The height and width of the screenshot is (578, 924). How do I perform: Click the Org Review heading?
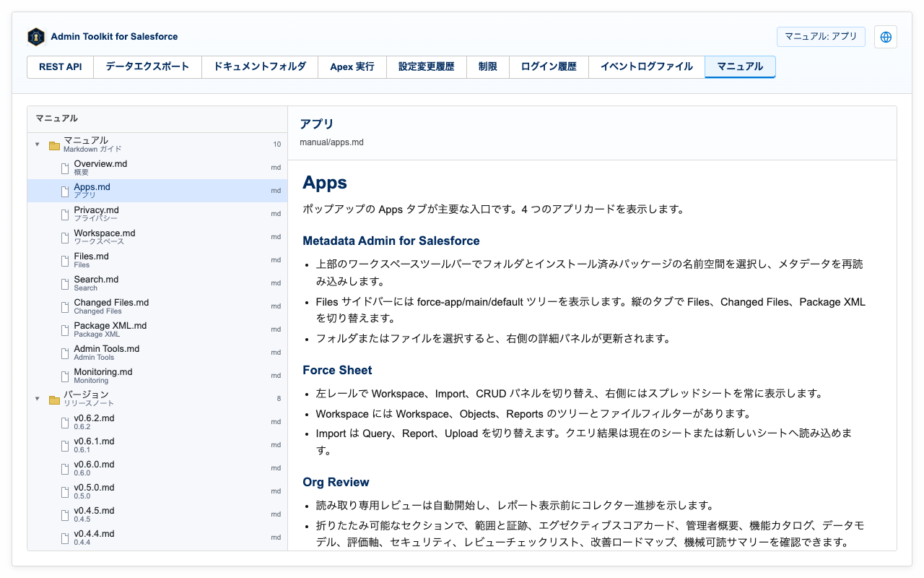pyautogui.click(x=336, y=482)
